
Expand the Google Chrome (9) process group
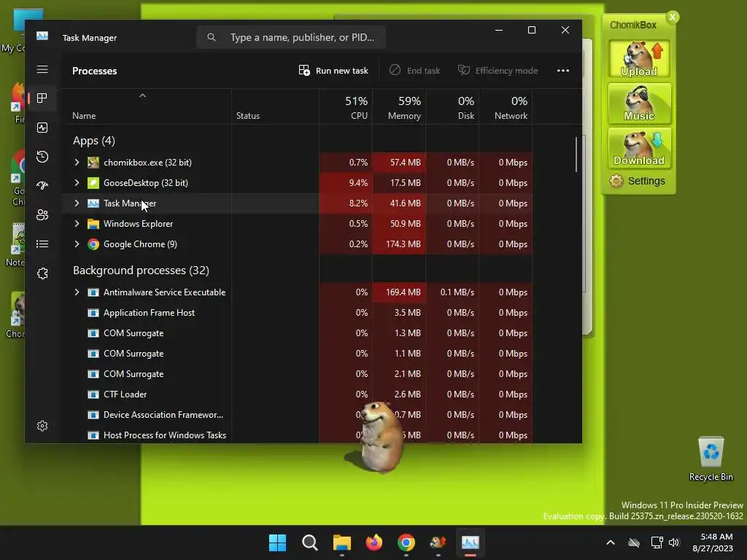point(77,244)
